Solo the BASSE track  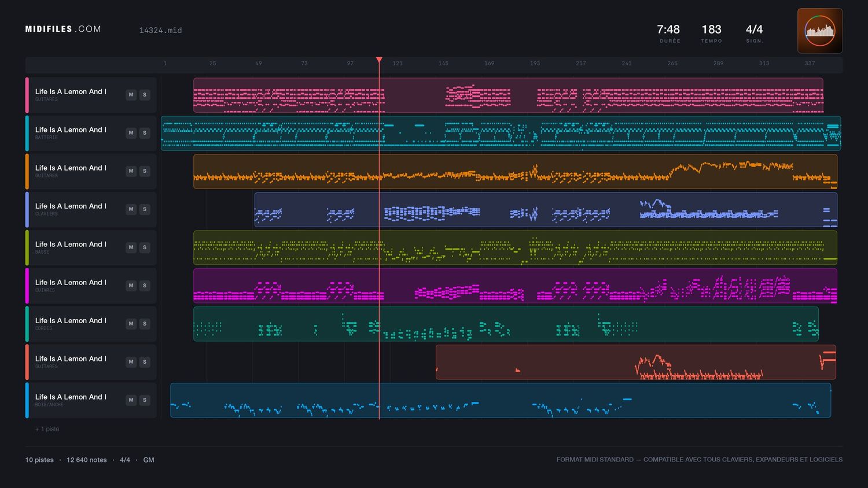[x=145, y=247]
